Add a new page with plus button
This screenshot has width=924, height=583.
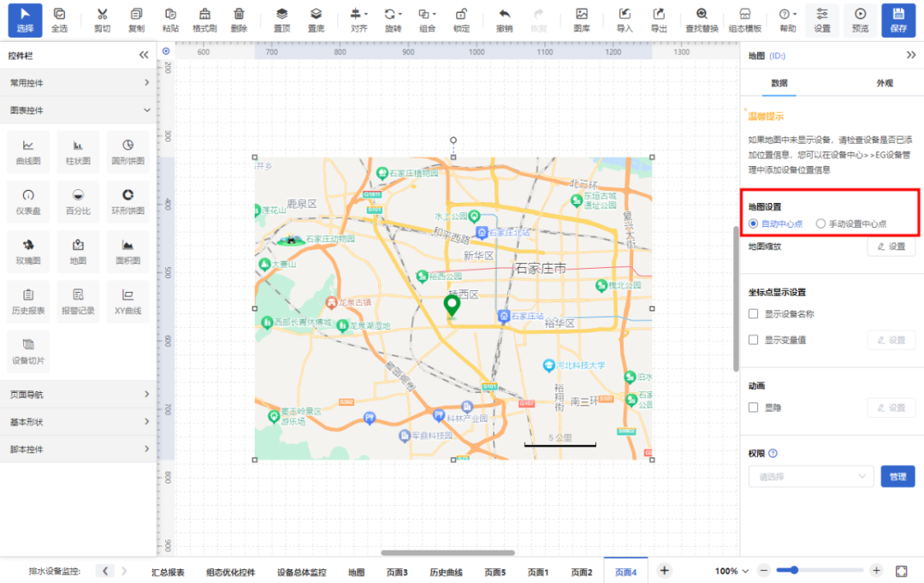point(664,571)
